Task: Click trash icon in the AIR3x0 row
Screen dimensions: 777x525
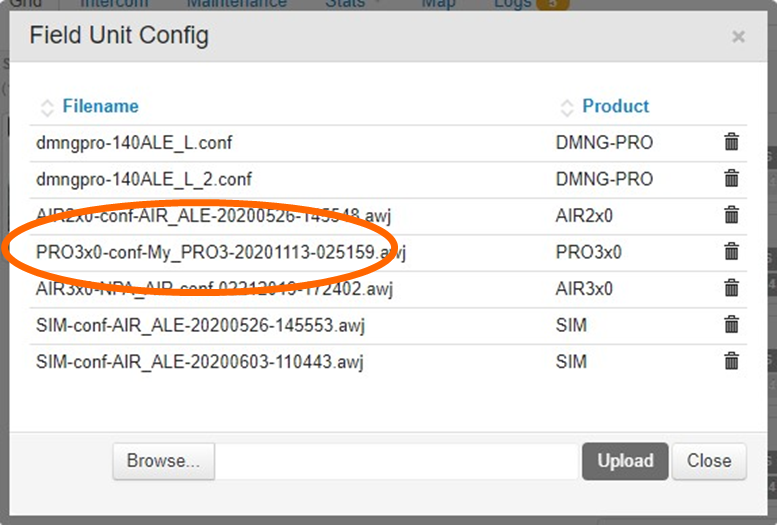Action: [x=731, y=289]
